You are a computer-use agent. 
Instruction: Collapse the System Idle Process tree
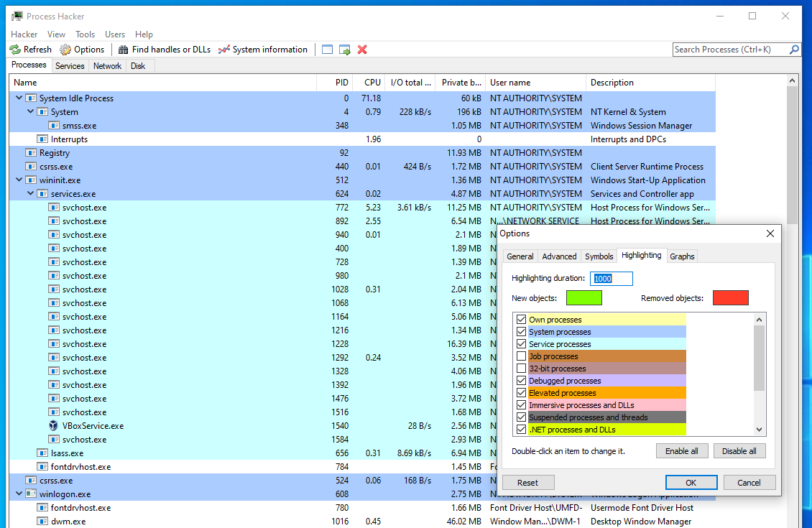(x=19, y=98)
